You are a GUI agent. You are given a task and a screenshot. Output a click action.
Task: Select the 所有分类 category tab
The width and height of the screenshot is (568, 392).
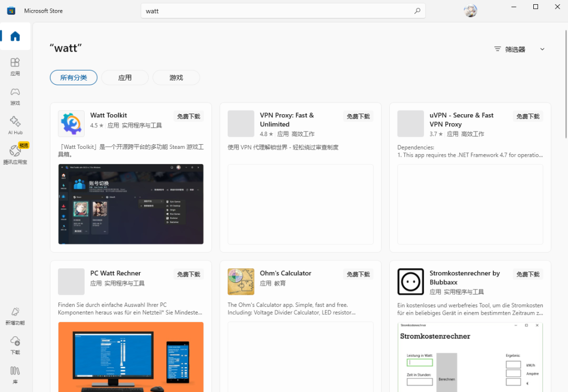74,77
